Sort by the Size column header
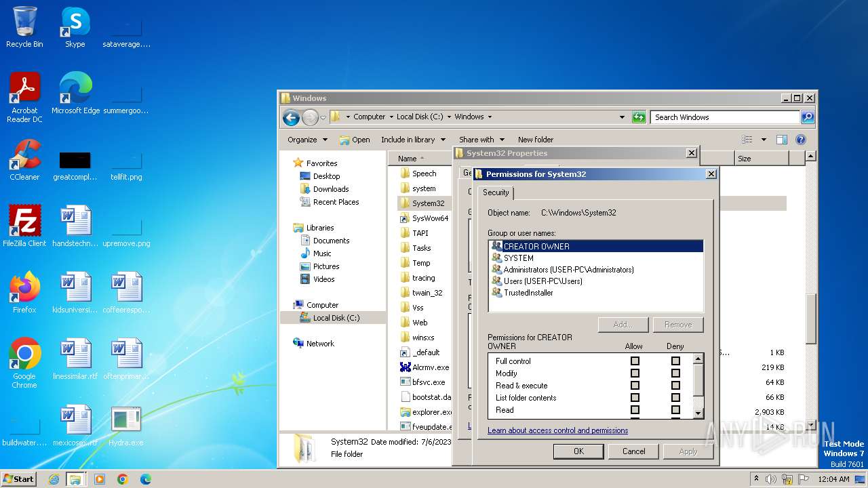 tap(762, 159)
